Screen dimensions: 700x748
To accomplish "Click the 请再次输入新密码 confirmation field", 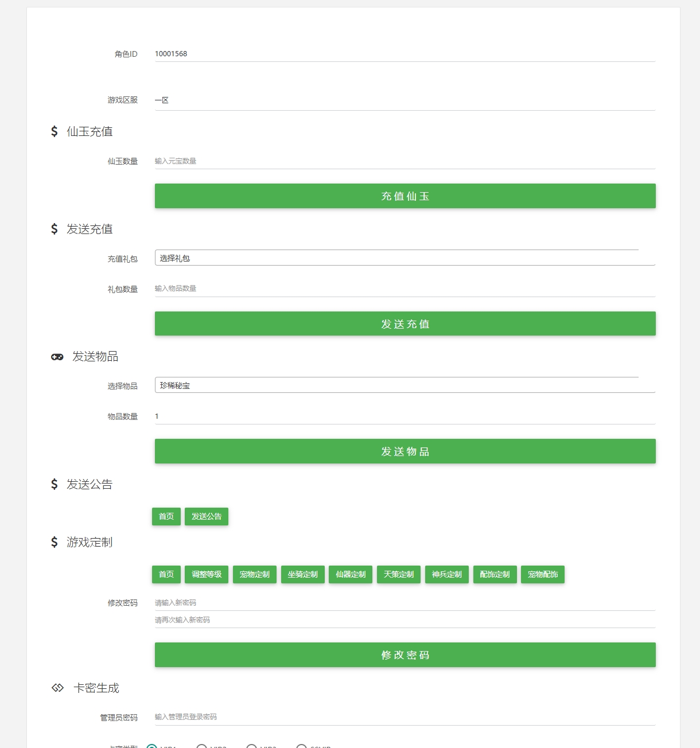I will click(x=405, y=620).
